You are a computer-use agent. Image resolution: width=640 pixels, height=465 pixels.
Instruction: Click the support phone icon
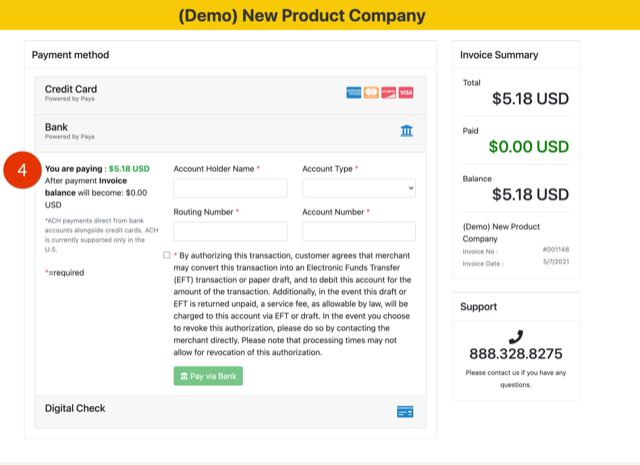[x=515, y=337]
